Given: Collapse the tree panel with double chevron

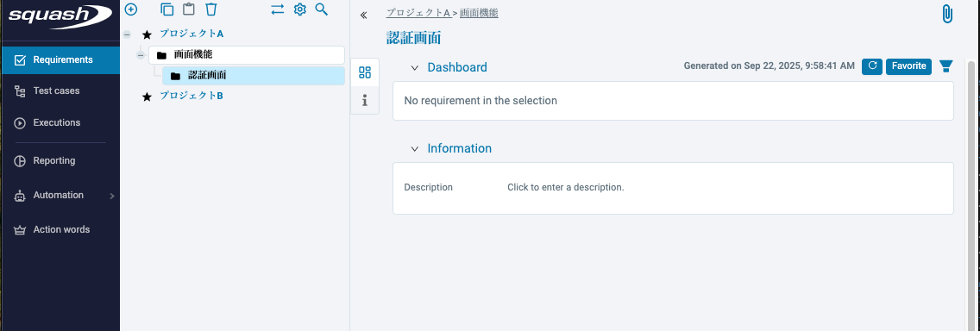Looking at the screenshot, I should pos(364,15).
